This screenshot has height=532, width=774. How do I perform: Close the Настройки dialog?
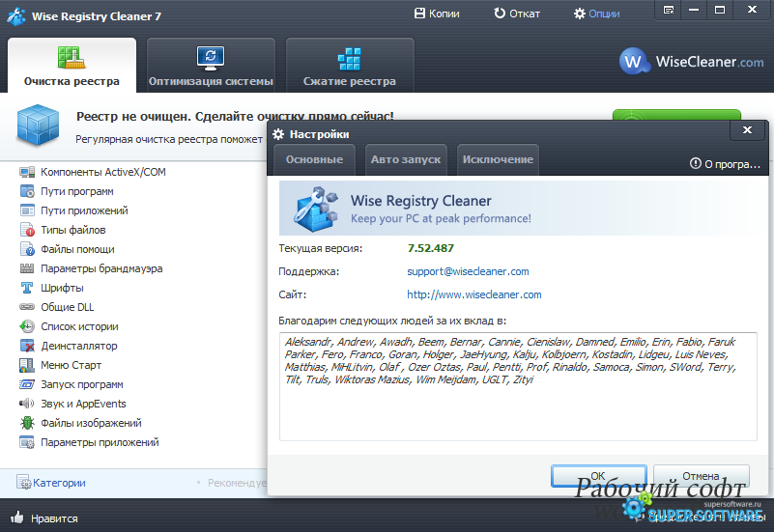point(747,130)
